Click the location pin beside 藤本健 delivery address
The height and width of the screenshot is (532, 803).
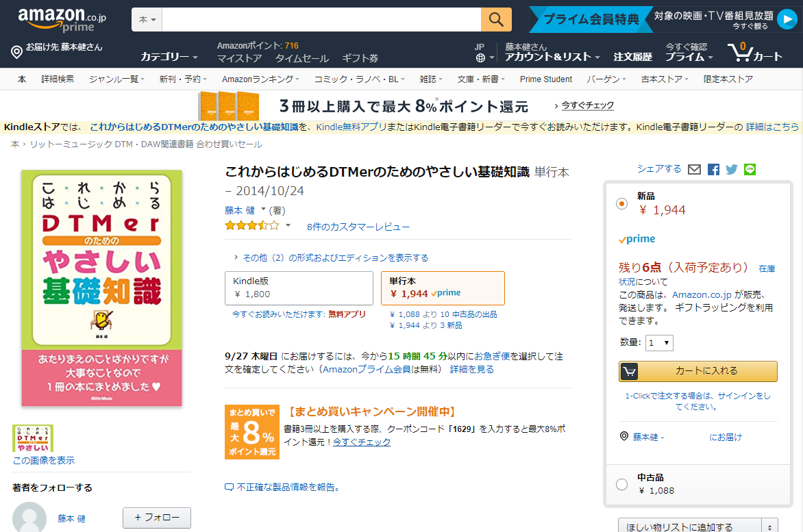pyautogui.click(x=623, y=436)
